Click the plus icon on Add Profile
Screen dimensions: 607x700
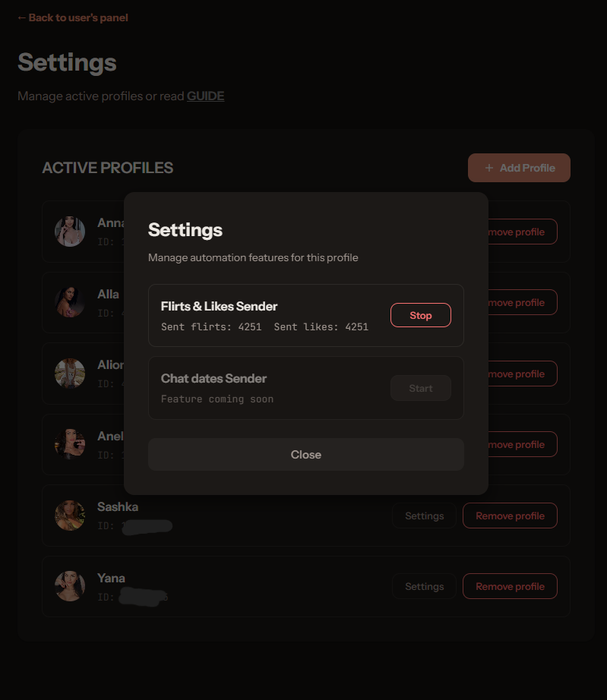[x=488, y=167]
